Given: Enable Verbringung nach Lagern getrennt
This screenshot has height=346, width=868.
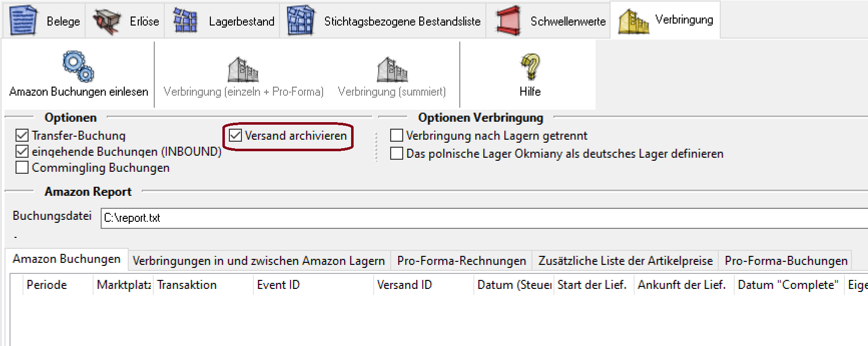Looking at the screenshot, I should tap(397, 135).
